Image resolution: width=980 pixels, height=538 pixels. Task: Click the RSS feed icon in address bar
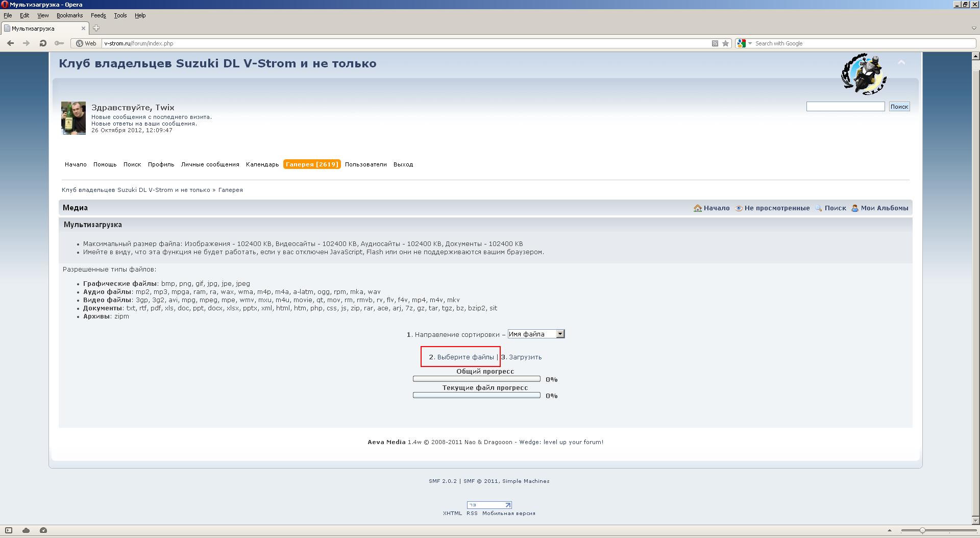[x=715, y=43]
